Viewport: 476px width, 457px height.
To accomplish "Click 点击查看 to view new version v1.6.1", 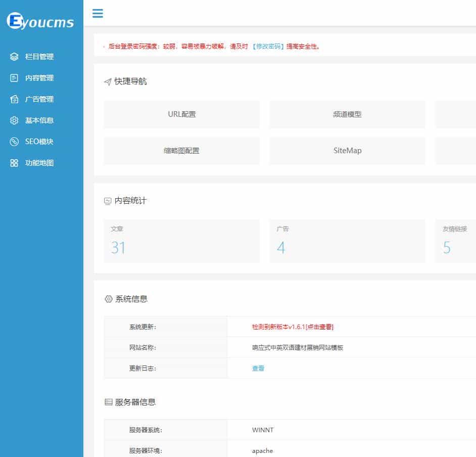I will (x=320, y=327).
